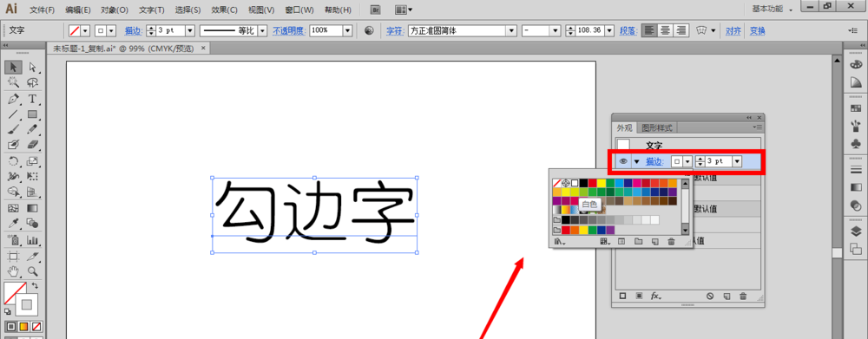Open the Stroke panel in right dock
Viewport: 868px width, 339px height.
click(x=856, y=169)
